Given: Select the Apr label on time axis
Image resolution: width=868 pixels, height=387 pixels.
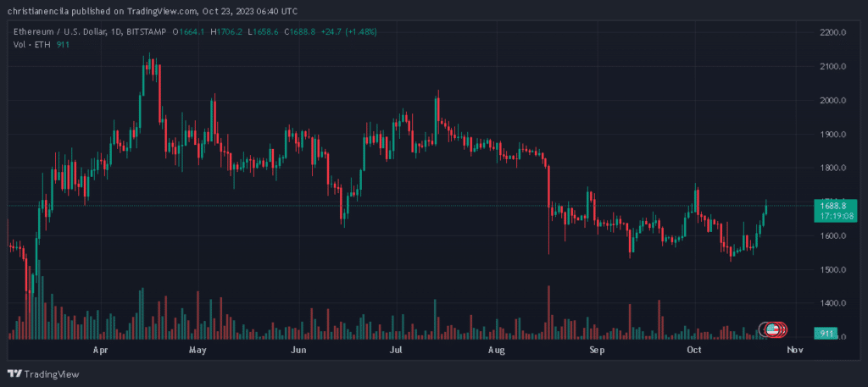Looking at the screenshot, I should (x=100, y=349).
